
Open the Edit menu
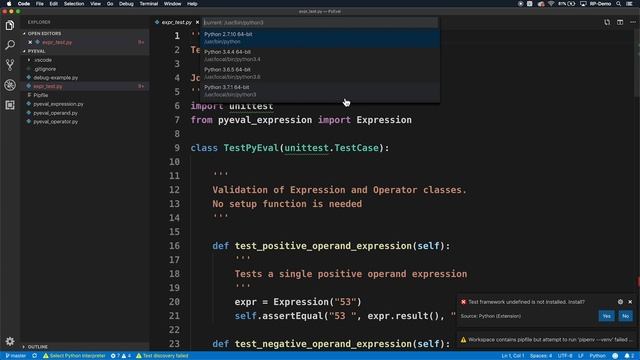(x=53, y=4)
